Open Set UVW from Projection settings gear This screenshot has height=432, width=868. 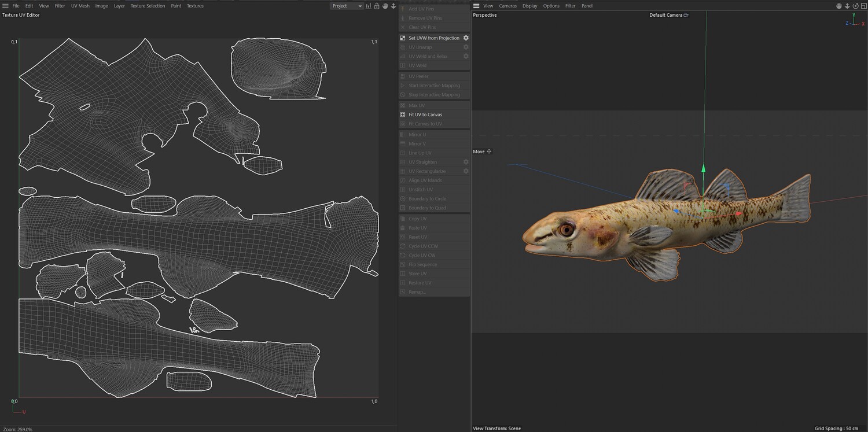click(x=466, y=38)
